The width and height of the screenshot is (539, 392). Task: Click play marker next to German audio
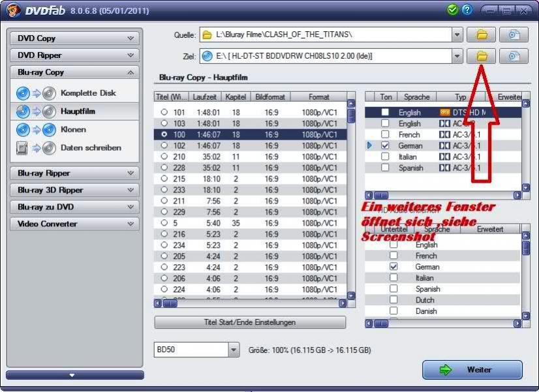(369, 145)
